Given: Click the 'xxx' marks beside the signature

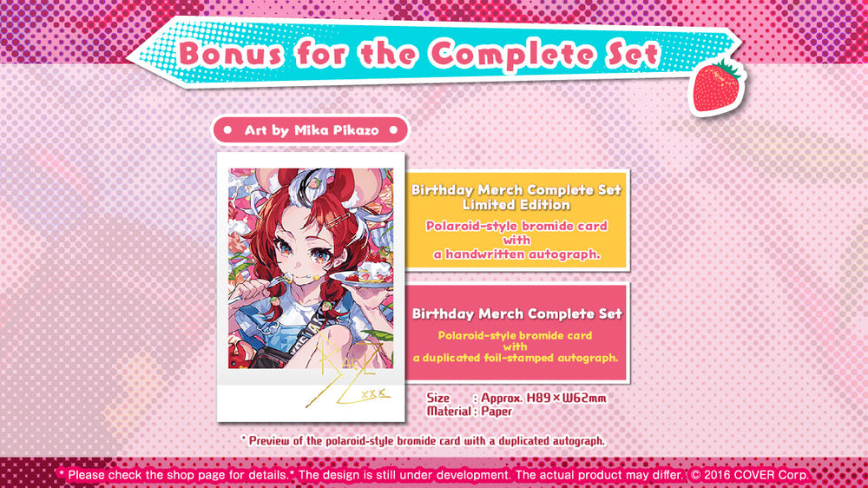Looking at the screenshot, I should tap(375, 394).
